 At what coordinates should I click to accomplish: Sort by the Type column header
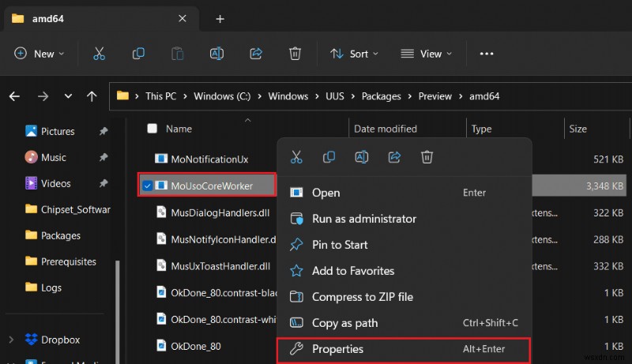click(x=481, y=129)
